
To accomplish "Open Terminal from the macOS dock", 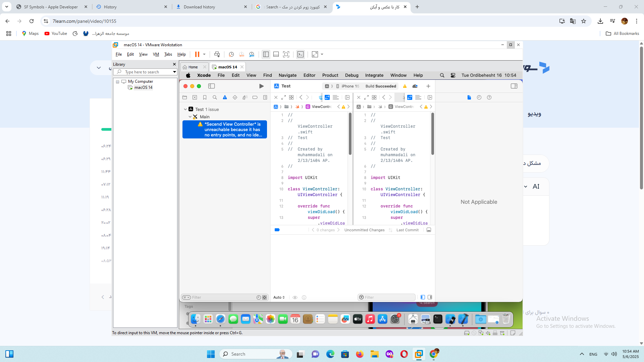I will [x=438, y=319].
